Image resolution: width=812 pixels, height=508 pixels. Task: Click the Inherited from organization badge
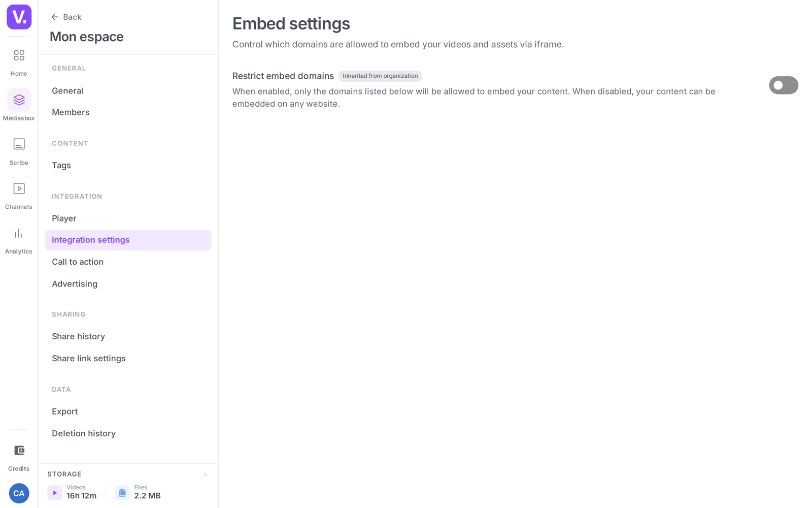[380, 76]
